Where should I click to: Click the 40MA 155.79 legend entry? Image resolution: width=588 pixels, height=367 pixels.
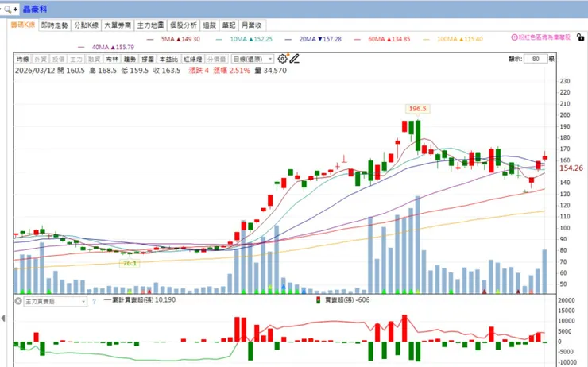pos(106,47)
